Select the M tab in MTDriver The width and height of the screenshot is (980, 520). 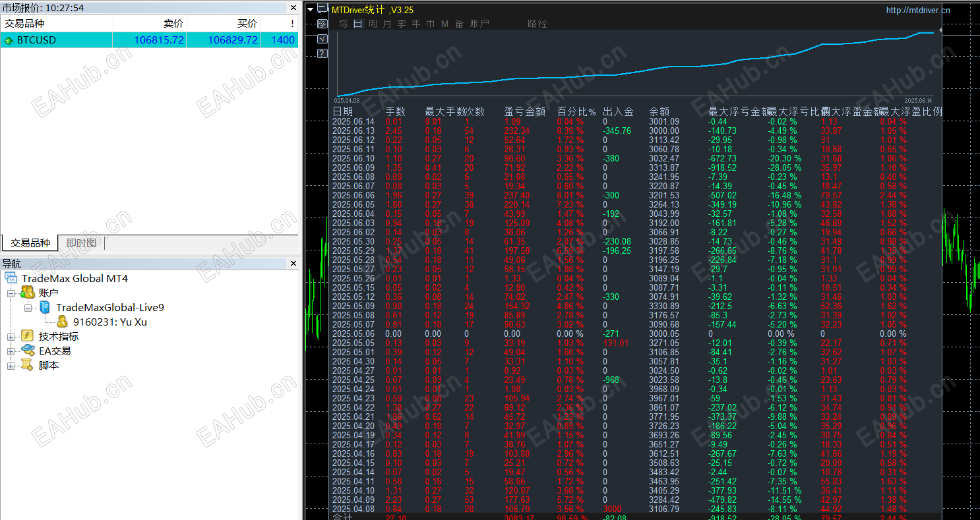444,24
